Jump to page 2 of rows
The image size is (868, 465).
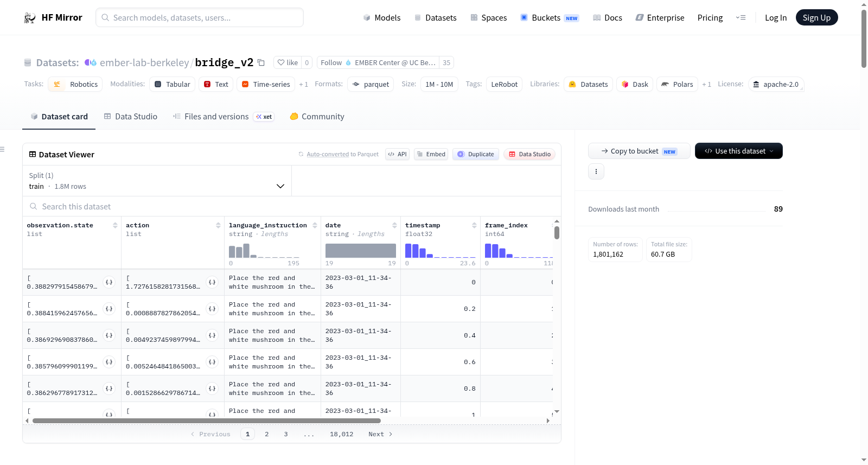pos(267,434)
